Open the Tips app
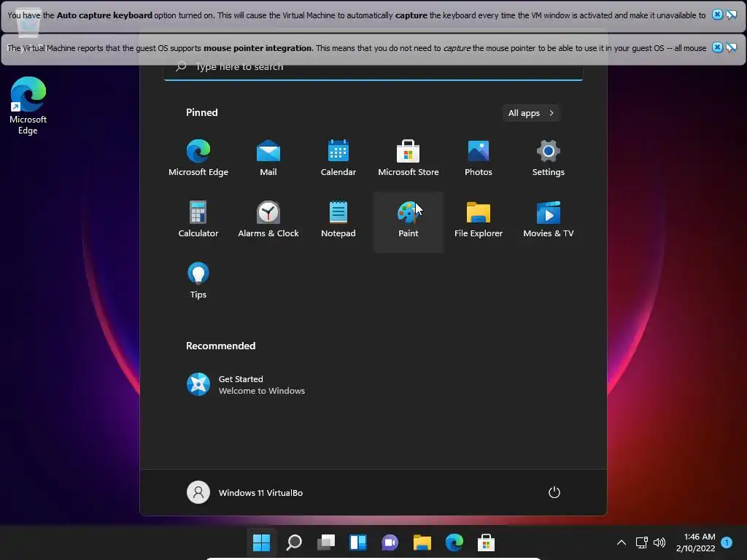 [198, 281]
